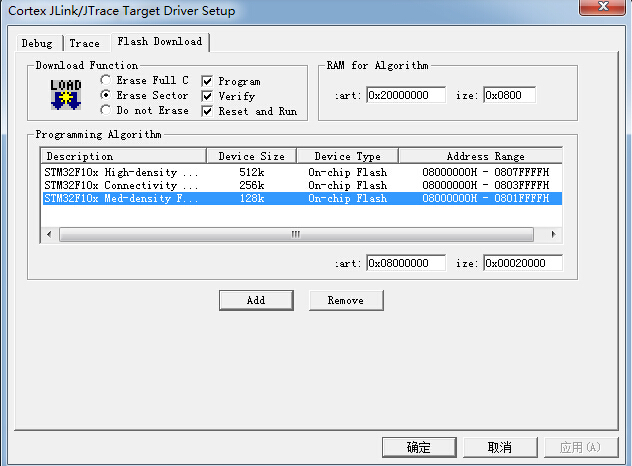Switch to the Trace tab
The width and height of the screenshot is (632, 466).
(x=85, y=43)
